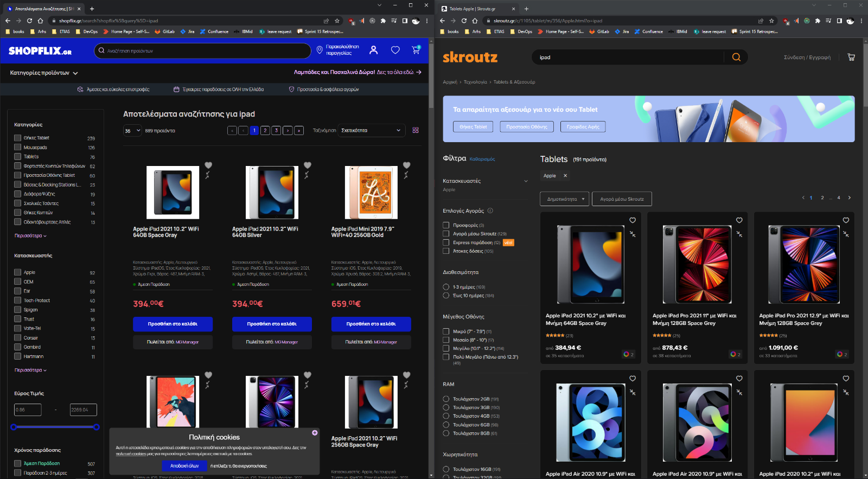Check the Προσφορές filter on Skroutz
Screen dimensions: 868x479
tap(446, 225)
